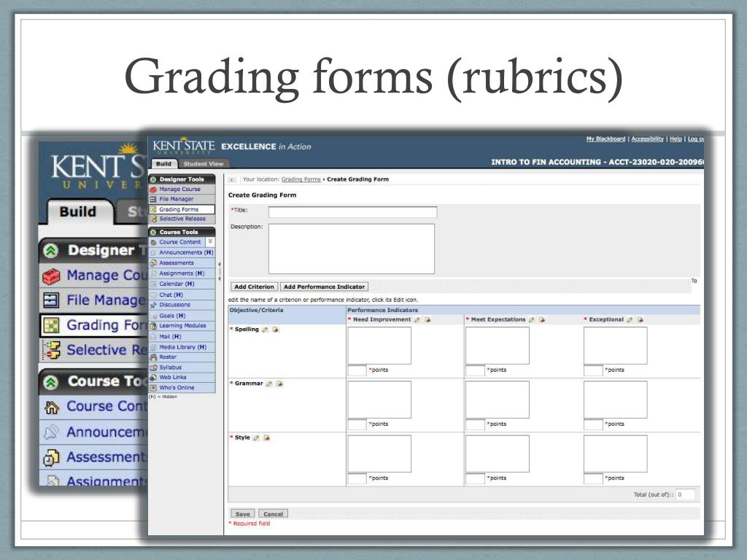Delete the Need Improvement indicator
The height and width of the screenshot is (560, 747).
[427, 319]
